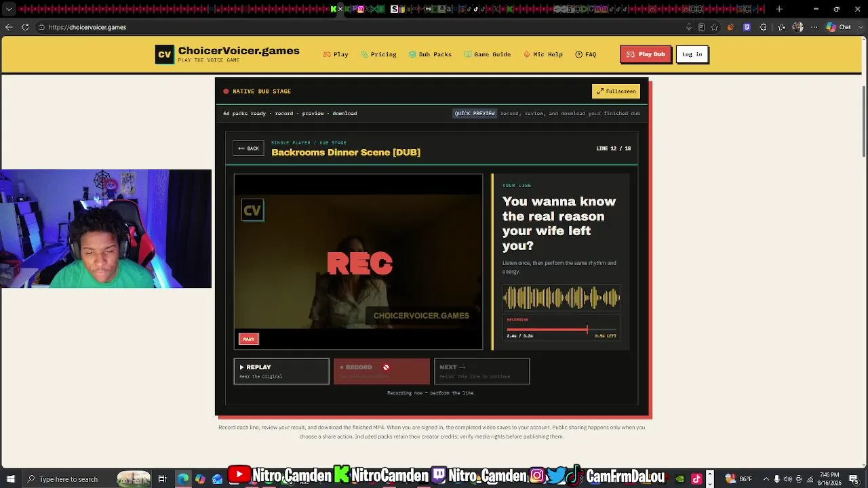The image size is (868, 488).
Task: Open Mic Help in the header
Action: click(x=543, y=54)
